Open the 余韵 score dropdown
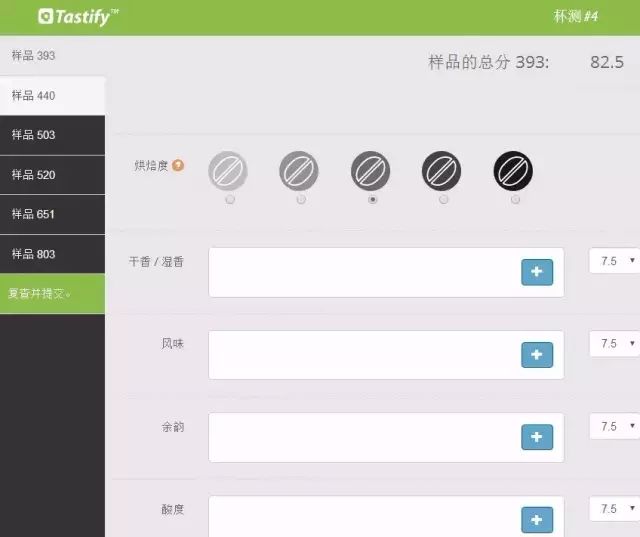Screen dimensions: 640x537 click(x=614, y=426)
